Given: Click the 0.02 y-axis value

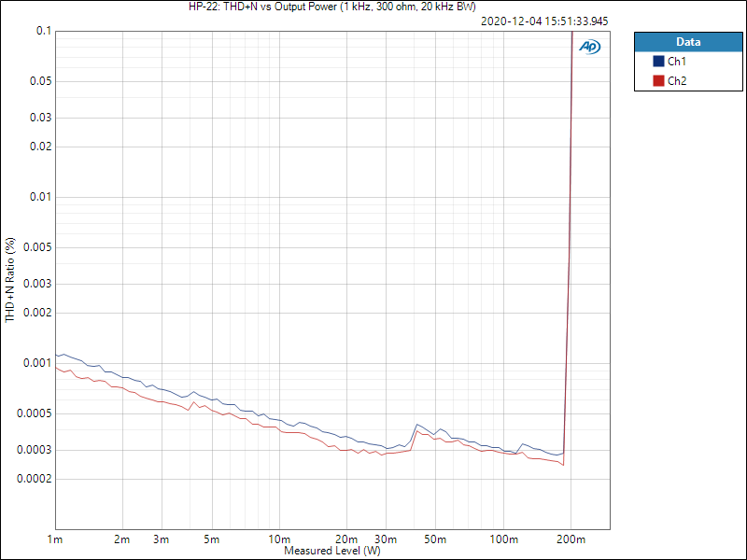Looking at the screenshot, I should [40, 147].
